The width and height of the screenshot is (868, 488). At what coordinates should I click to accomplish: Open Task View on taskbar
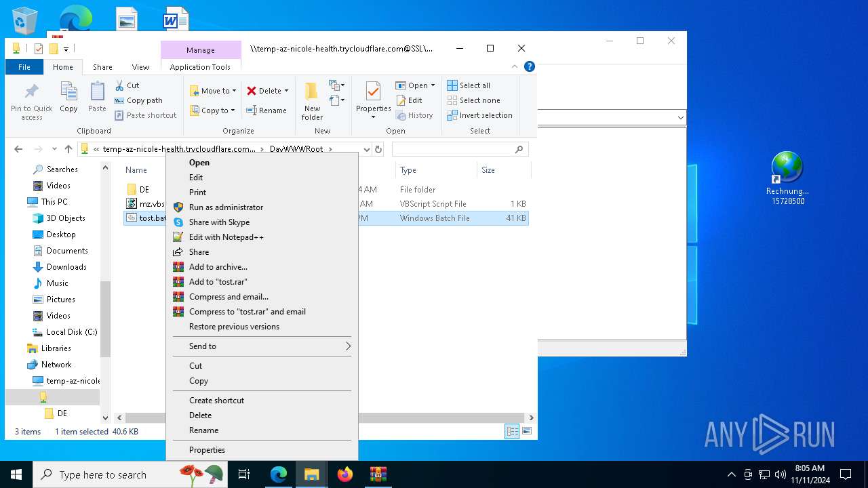244,474
